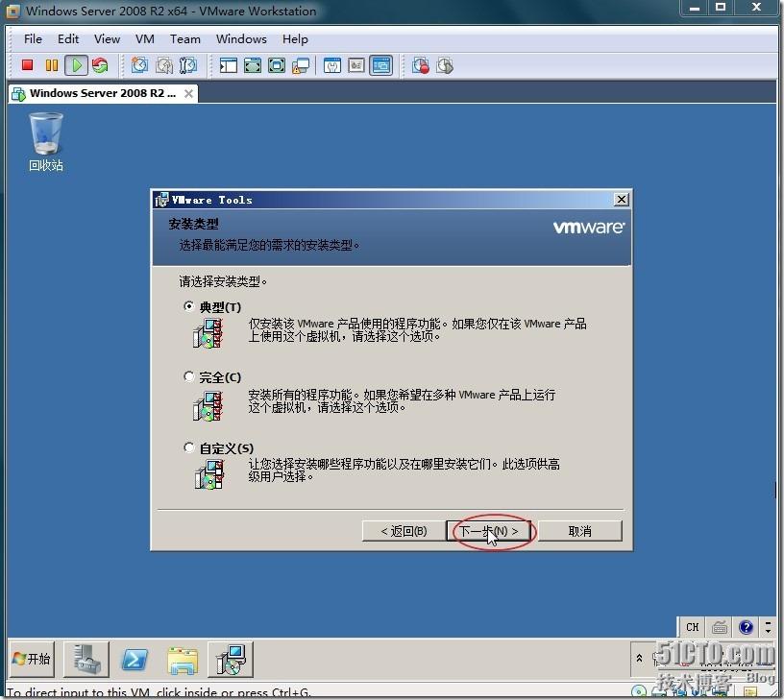Screen dimensions: 784x700
Task: Click the language bar keyboard icon
Action: (x=720, y=627)
